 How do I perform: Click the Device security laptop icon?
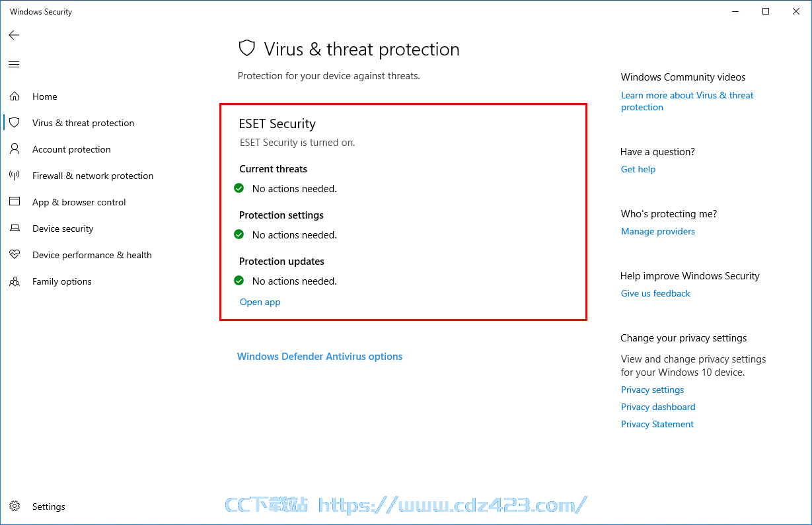pos(15,228)
